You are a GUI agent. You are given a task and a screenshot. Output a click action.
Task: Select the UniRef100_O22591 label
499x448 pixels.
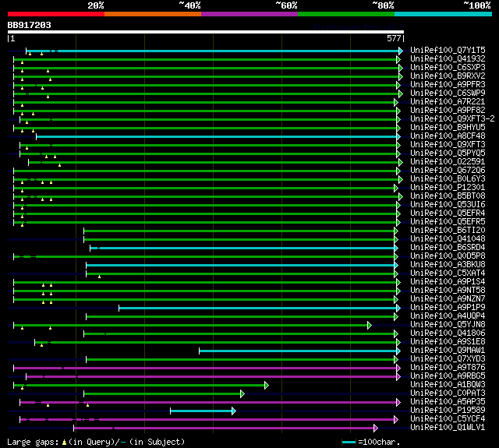[x=448, y=161]
